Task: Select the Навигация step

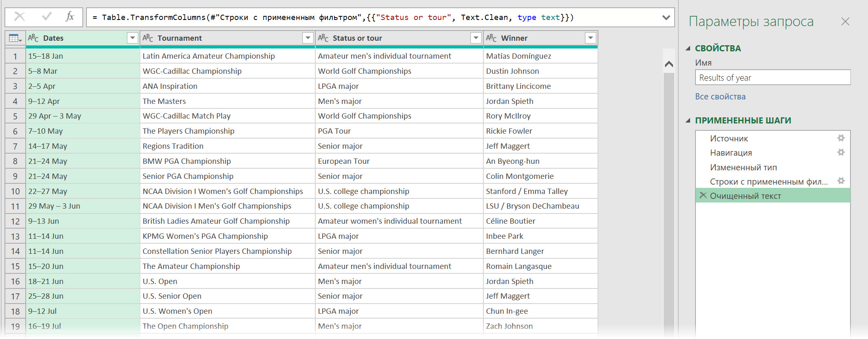Action: (773, 152)
